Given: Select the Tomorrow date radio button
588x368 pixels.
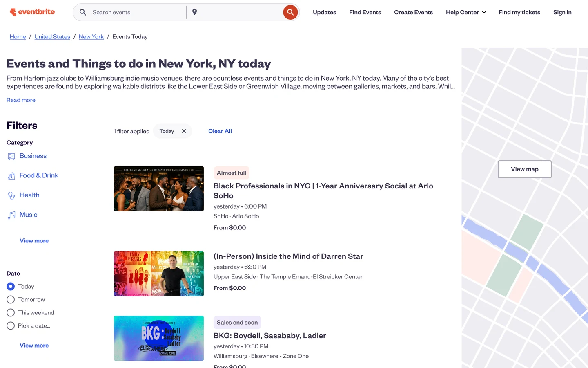Looking at the screenshot, I should [11, 300].
